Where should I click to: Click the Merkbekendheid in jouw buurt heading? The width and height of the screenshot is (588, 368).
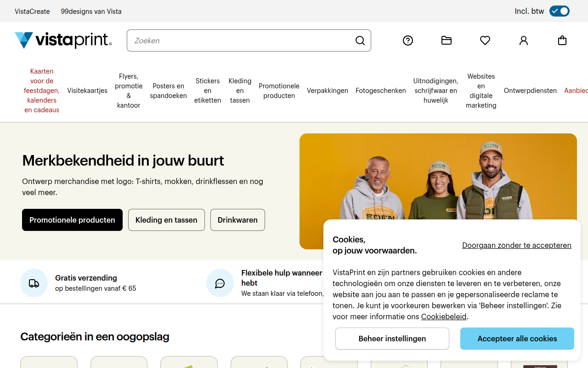123,161
